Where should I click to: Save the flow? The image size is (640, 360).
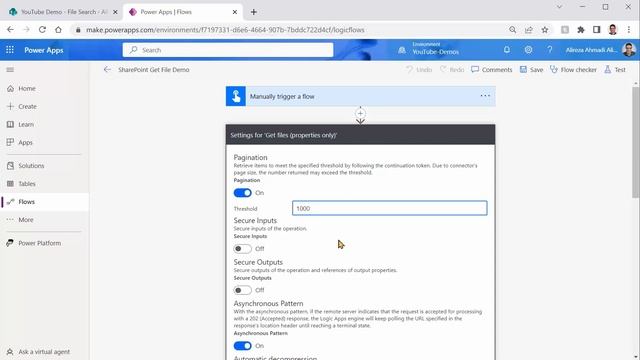(x=531, y=70)
